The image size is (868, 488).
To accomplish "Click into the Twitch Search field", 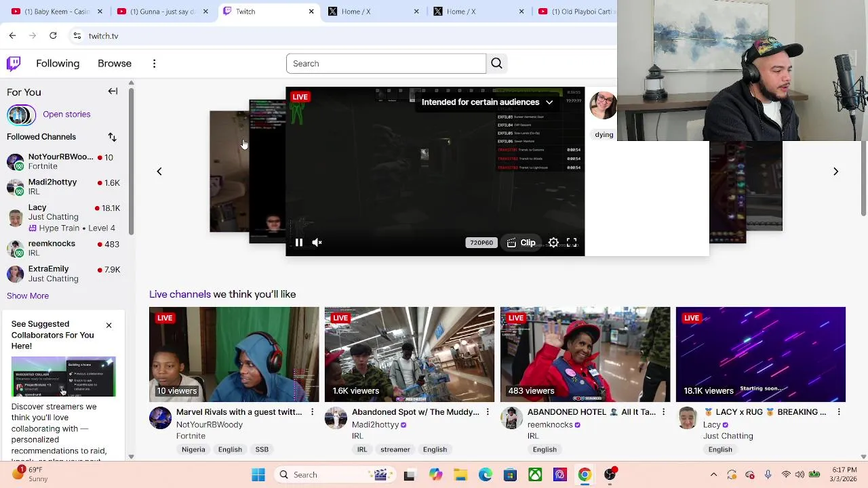I will (x=386, y=64).
